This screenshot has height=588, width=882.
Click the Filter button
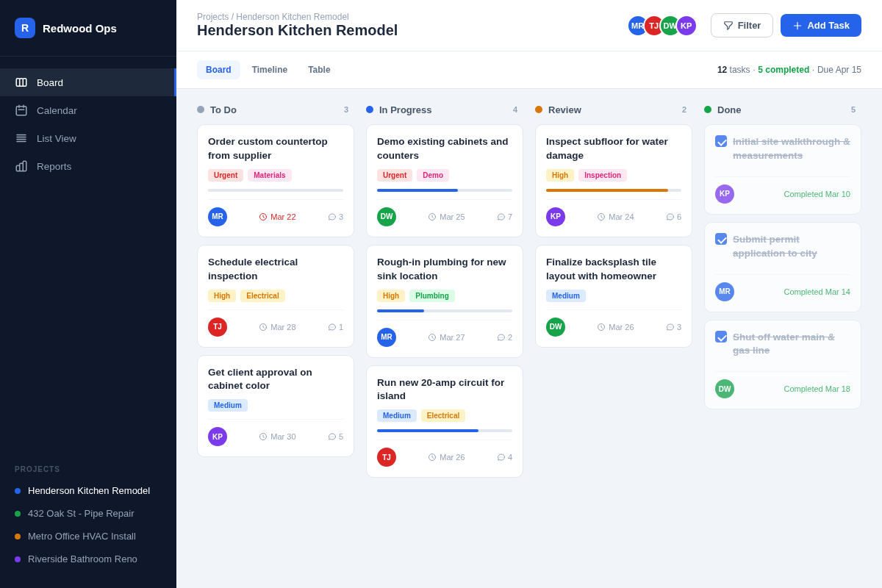pyautogui.click(x=742, y=25)
